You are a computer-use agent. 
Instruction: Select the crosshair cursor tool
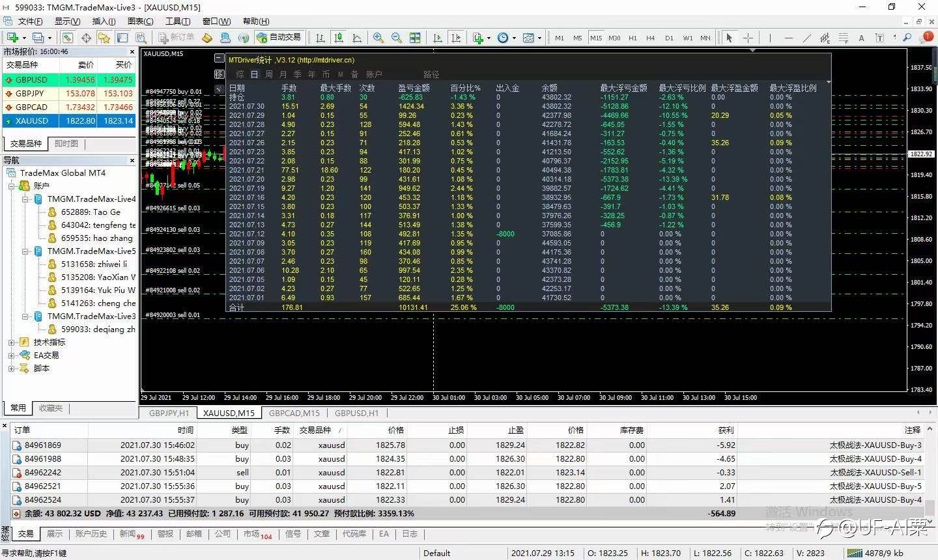pos(748,38)
